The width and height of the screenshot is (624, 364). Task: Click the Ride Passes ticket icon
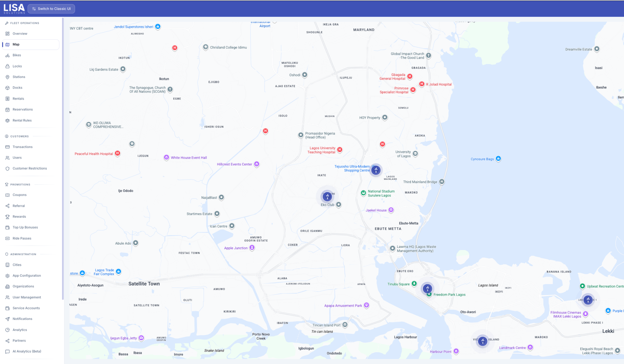[x=7, y=238]
